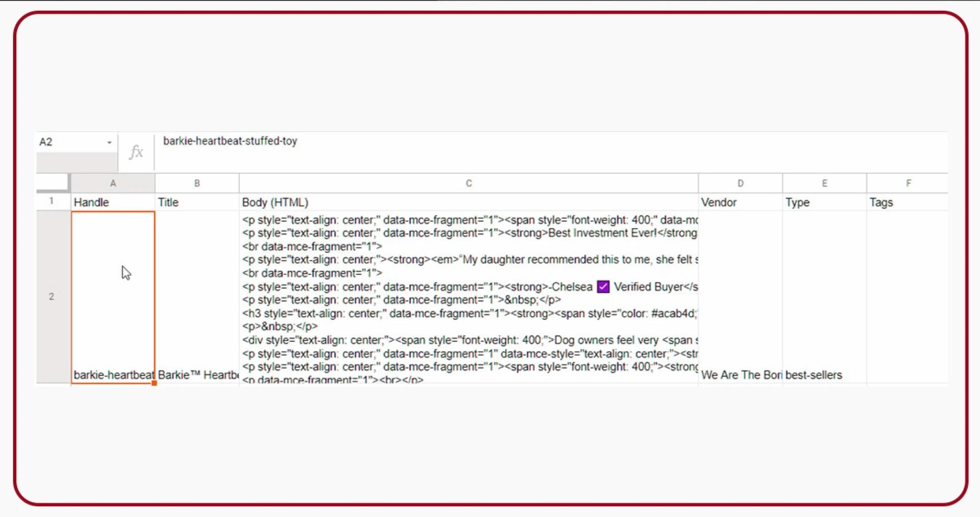980x517 pixels.
Task: Click the 'Body (HTML)' header cell
Action: [469, 202]
